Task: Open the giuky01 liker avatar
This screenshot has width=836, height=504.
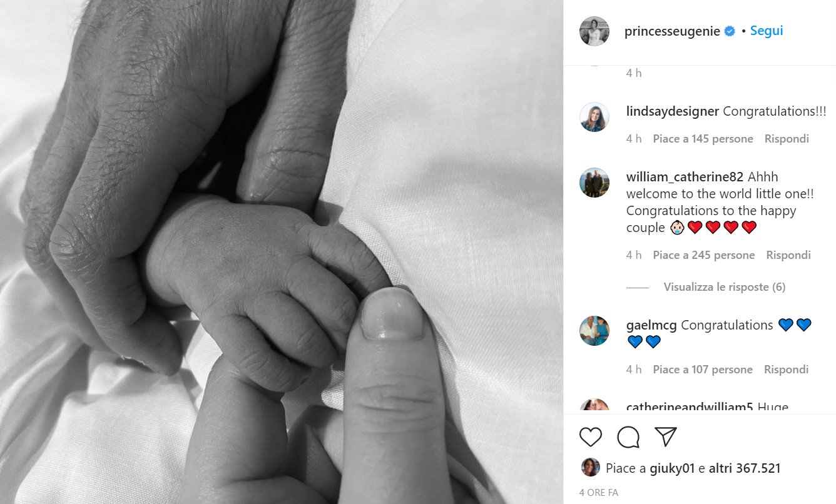Action: point(591,468)
